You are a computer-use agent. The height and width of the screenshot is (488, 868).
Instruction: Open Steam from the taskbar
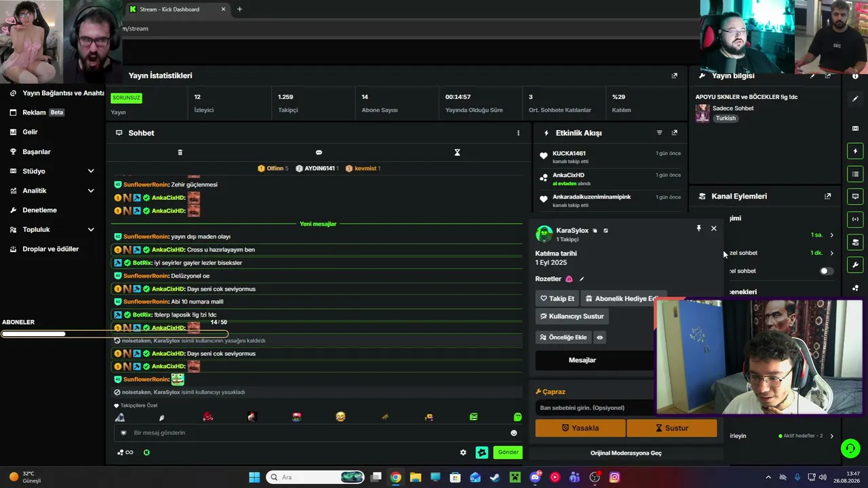pos(495,477)
